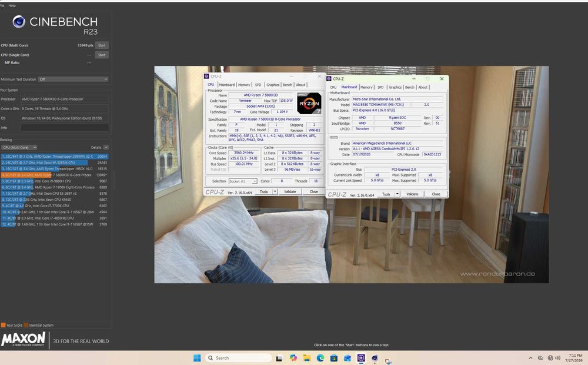Open the Minimum Test Duration dropdown
Viewport: 588px width, 365px height.
[73, 79]
